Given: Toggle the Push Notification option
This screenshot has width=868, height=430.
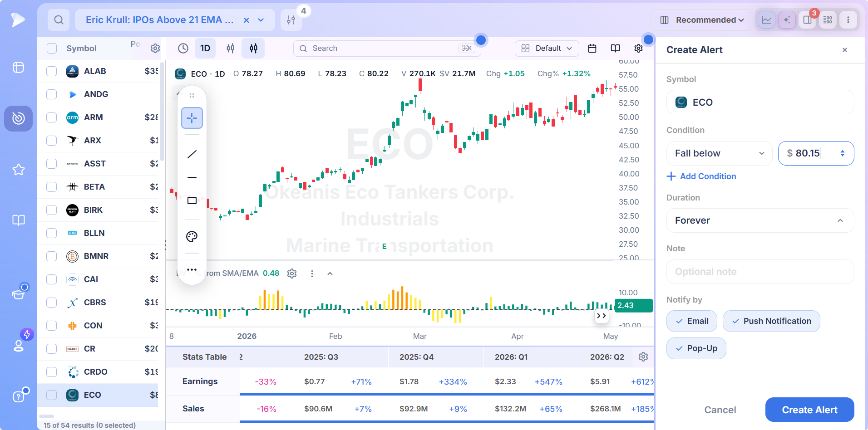Looking at the screenshot, I should (771, 321).
